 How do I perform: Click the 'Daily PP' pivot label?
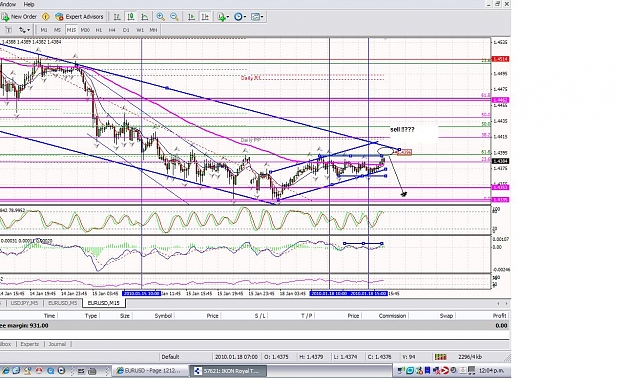click(x=251, y=140)
